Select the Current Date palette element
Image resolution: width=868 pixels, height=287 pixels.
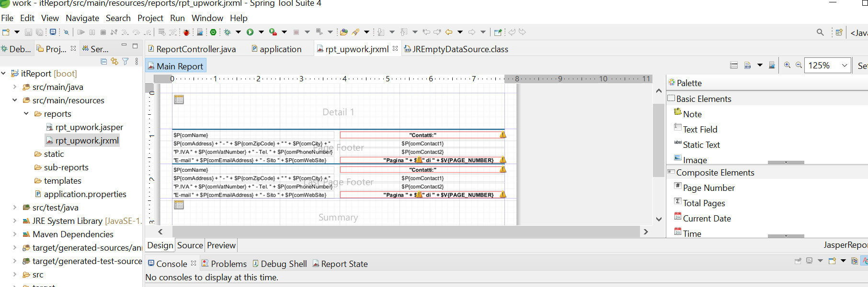coord(702,218)
